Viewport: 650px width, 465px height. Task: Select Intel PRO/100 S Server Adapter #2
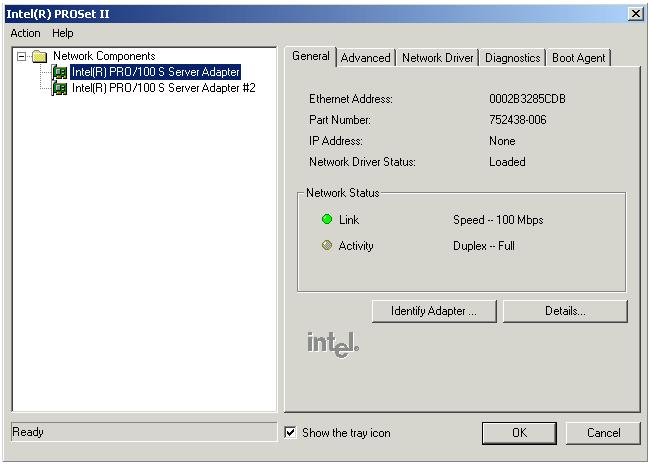point(163,88)
